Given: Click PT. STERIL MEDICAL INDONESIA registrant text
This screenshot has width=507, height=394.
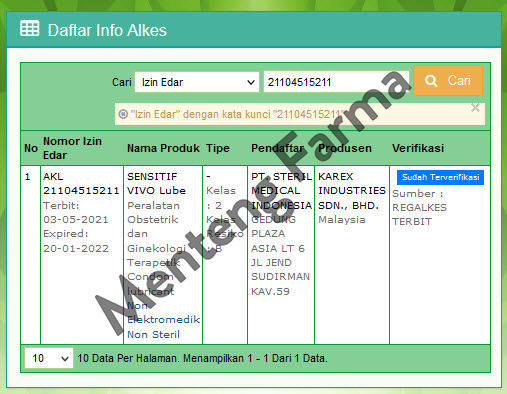Looking at the screenshot, I should 281,191.
